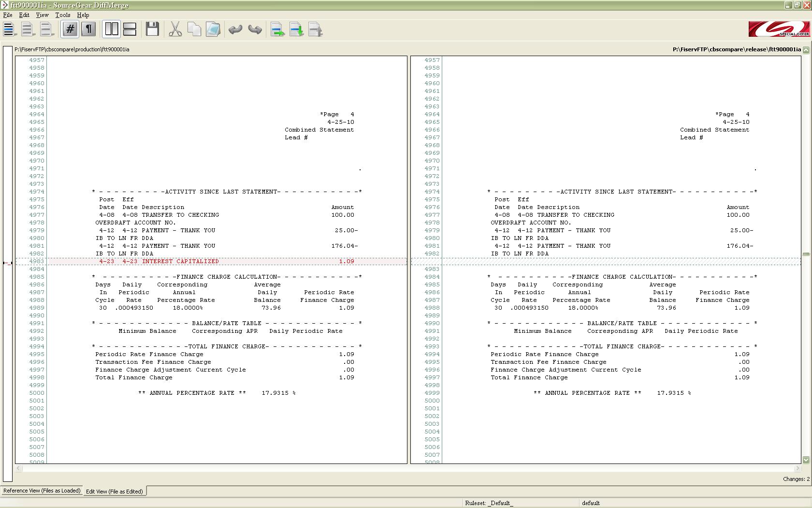Open the File menu
The image size is (812, 508).
tap(8, 15)
